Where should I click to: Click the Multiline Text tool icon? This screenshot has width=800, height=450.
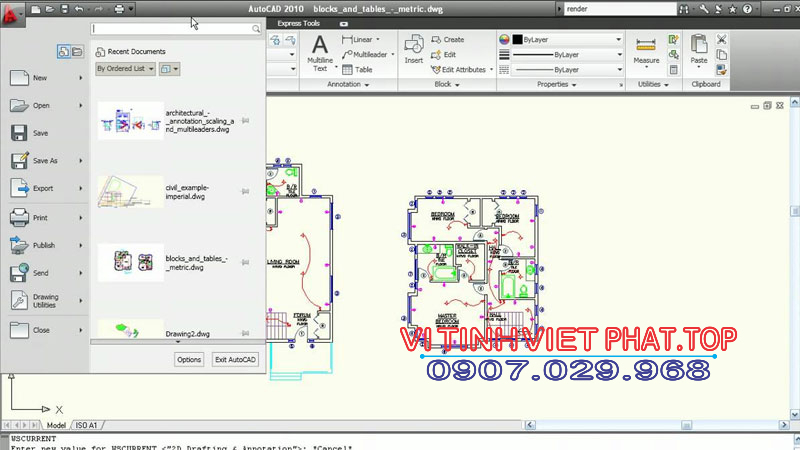[x=320, y=51]
